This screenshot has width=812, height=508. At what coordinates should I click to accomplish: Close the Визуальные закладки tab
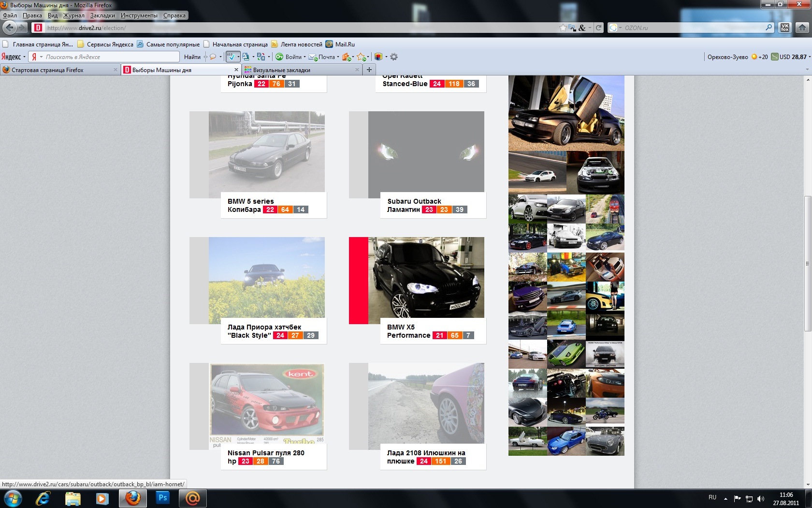coord(357,70)
